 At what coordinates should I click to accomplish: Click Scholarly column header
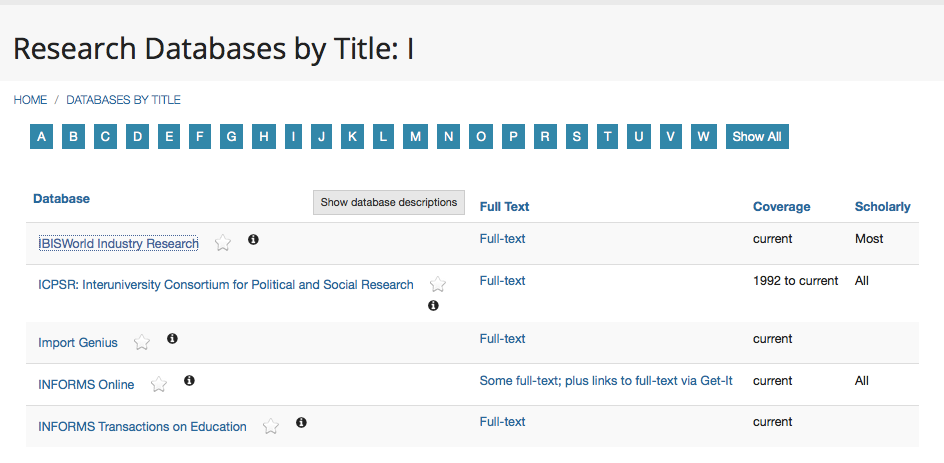tap(883, 207)
